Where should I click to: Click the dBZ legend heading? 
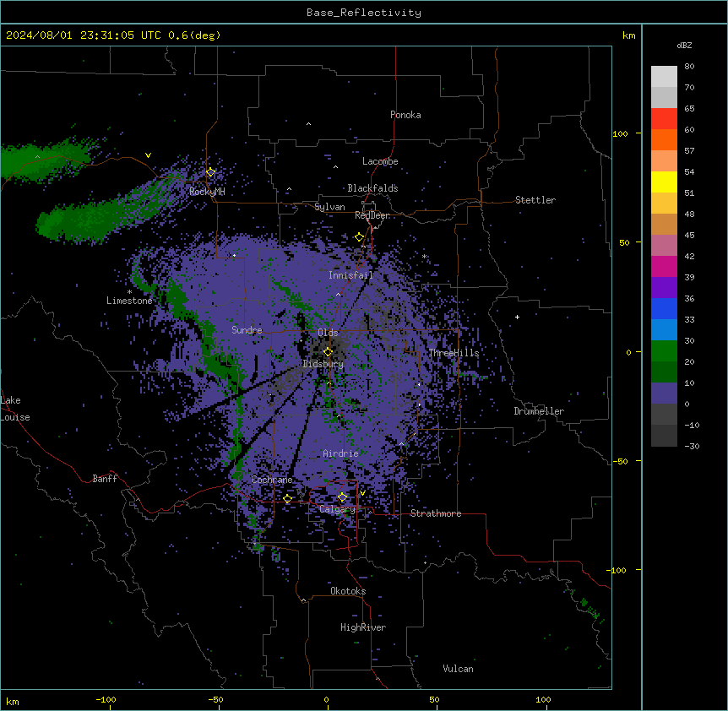(x=684, y=46)
